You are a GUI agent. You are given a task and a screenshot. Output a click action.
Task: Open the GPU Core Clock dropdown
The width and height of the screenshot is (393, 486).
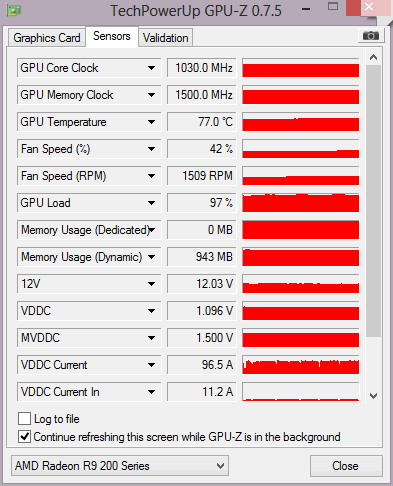coord(151,68)
